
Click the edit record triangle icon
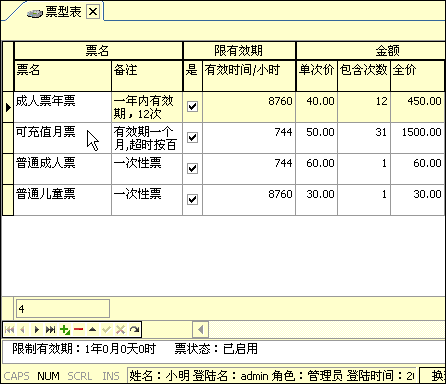[93, 330]
